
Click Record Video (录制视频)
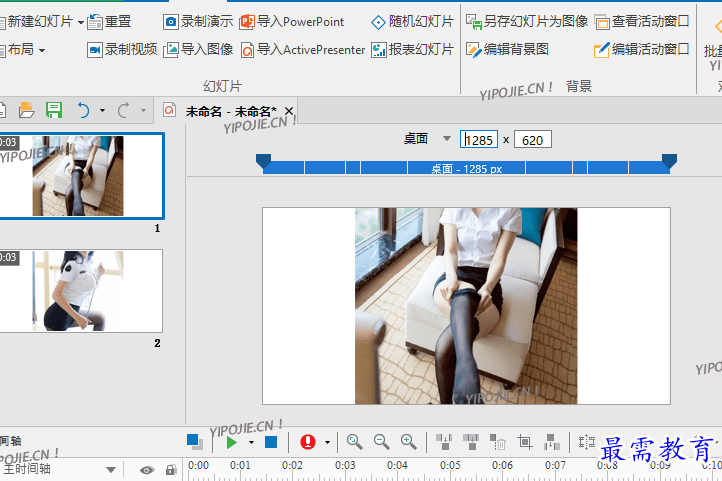click(122, 49)
